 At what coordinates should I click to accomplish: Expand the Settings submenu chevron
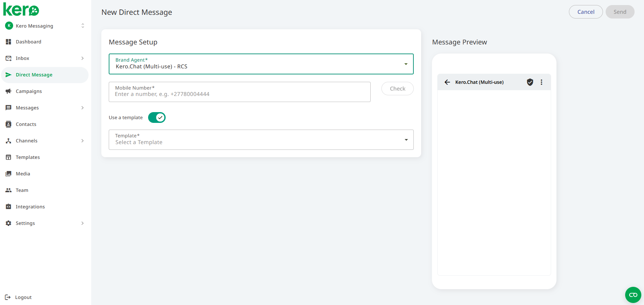click(x=82, y=223)
